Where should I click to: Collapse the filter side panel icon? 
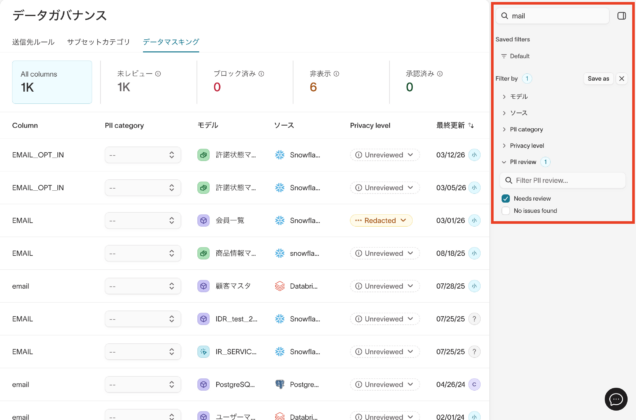pyautogui.click(x=621, y=16)
